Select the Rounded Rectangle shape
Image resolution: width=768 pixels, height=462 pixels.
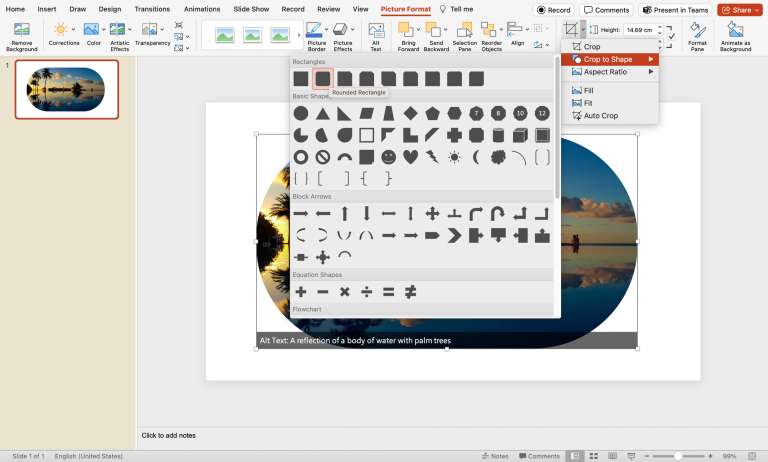coord(323,79)
